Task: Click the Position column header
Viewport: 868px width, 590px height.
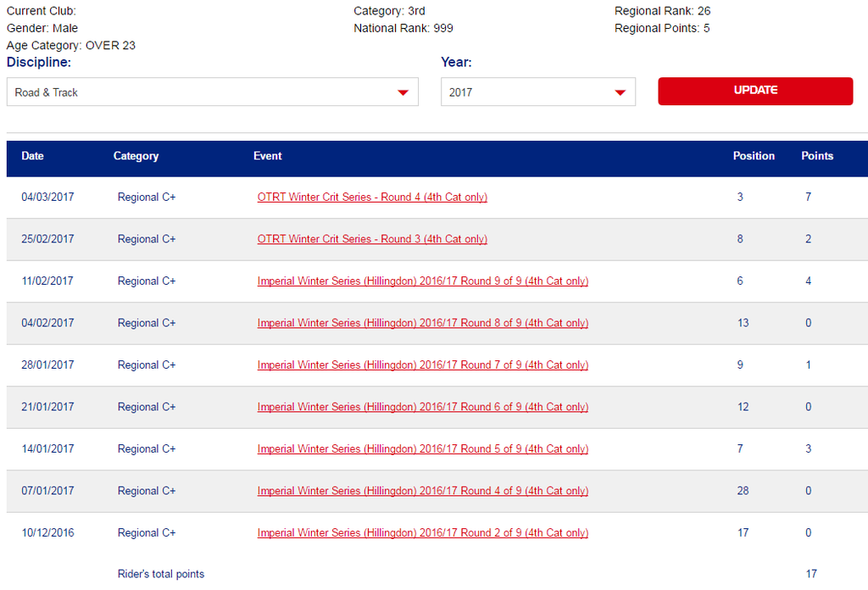Action: (754, 156)
